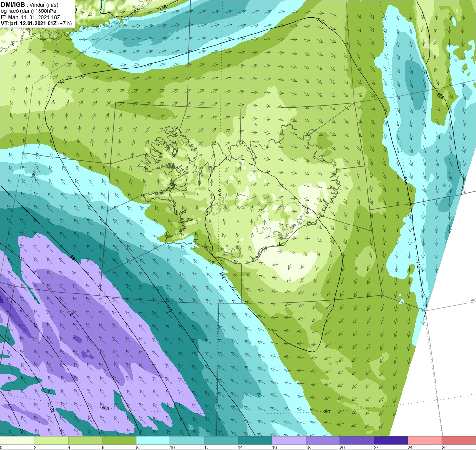476x450 pixels.
Task: Click the salmon above-26 m/s legend swatch
Action: (459, 440)
